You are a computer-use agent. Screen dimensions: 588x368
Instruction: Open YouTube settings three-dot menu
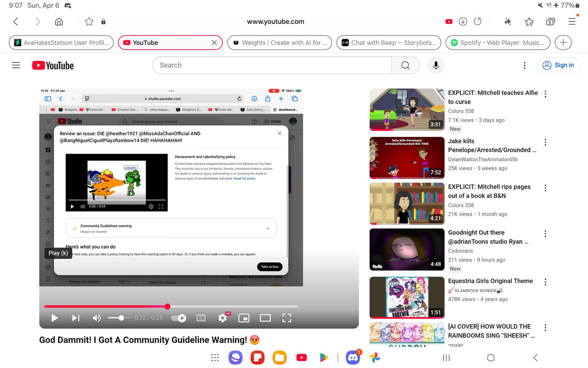(525, 65)
